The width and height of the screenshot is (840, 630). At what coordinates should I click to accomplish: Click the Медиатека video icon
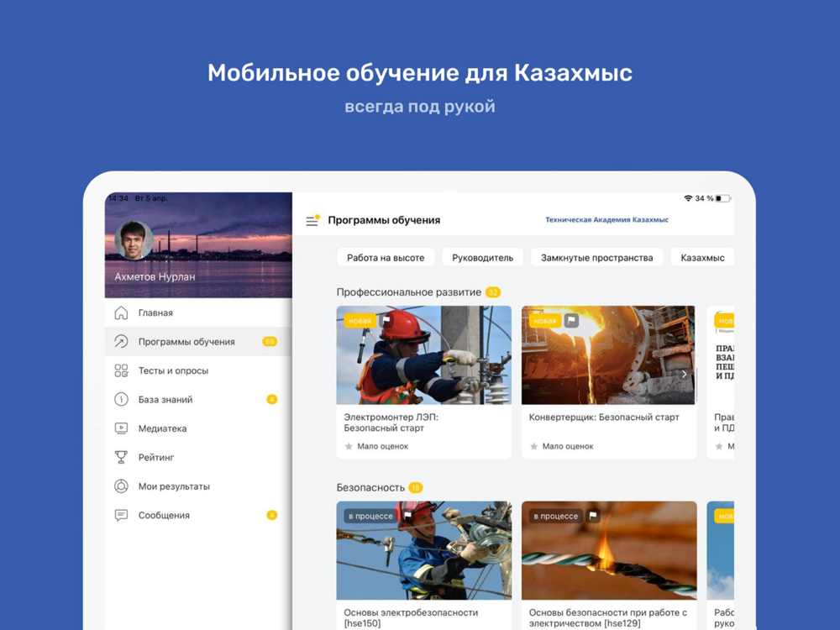[x=122, y=428]
